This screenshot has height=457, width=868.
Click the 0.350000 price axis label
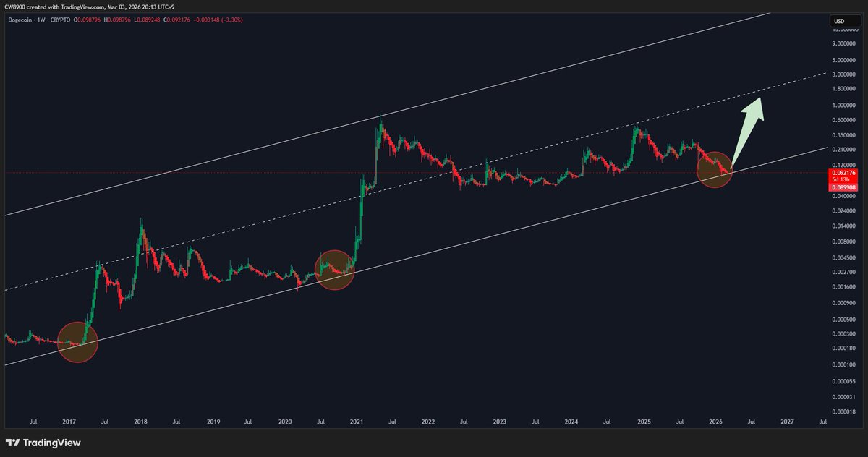coord(843,135)
